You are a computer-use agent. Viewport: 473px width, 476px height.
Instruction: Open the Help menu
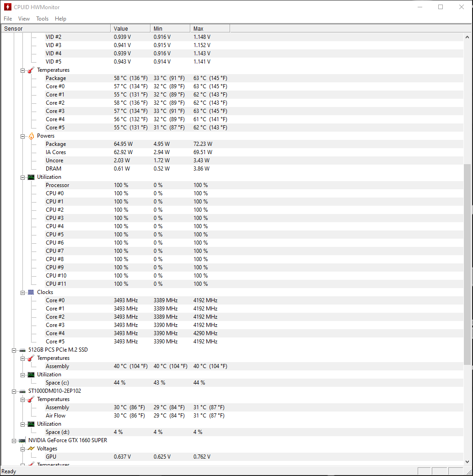coord(60,19)
